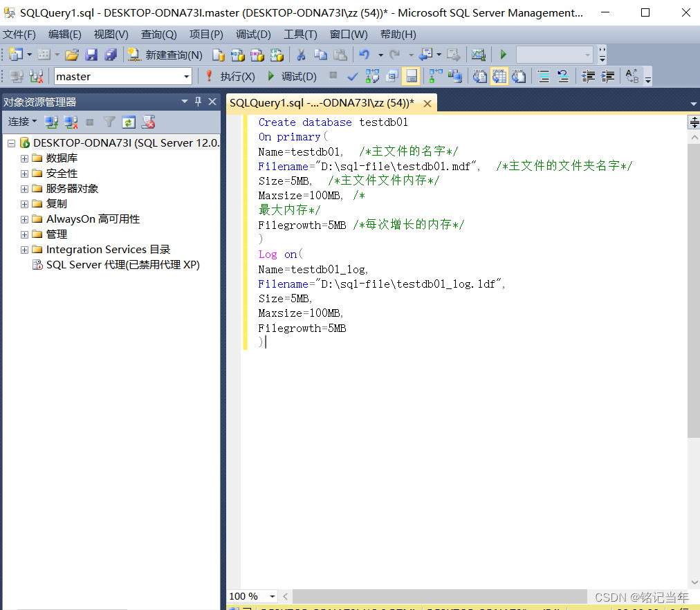
Task: Click the Copy icon in toolbar
Action: click(320, 55)
